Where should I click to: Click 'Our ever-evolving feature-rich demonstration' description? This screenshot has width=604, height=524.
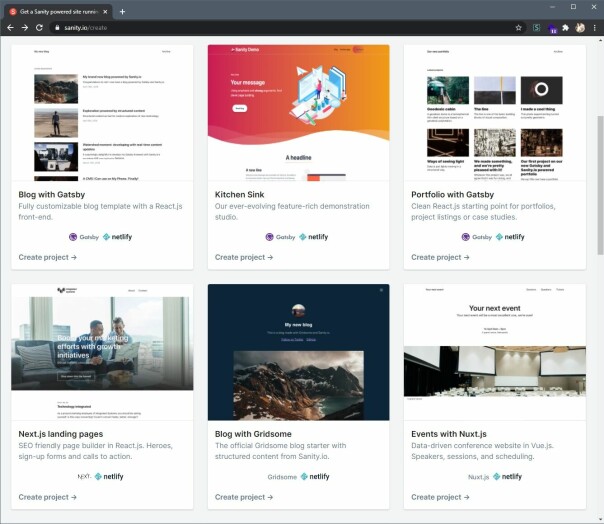point(292,212)
